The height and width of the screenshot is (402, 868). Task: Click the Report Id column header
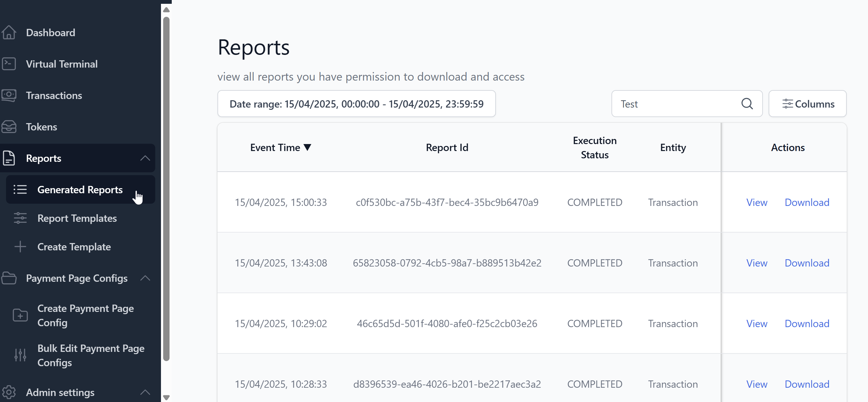[x=447, y=148]
